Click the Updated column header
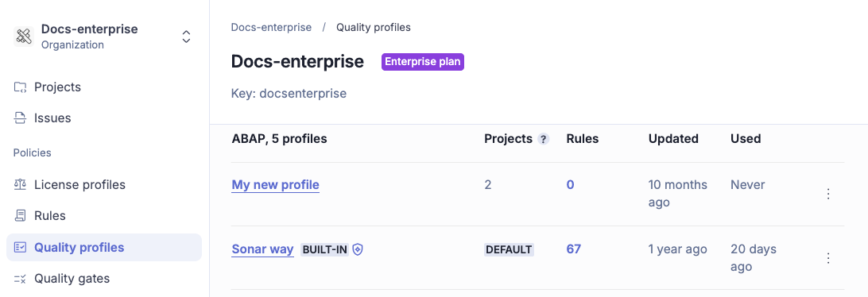868x297 pixels. (673, 139)
